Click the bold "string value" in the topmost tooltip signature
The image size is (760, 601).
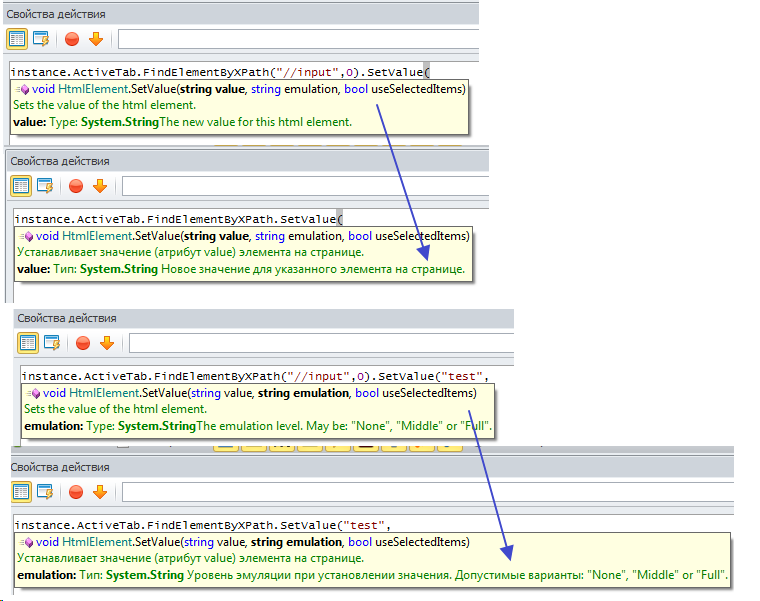pyautogui.click(x=212, y=89)
